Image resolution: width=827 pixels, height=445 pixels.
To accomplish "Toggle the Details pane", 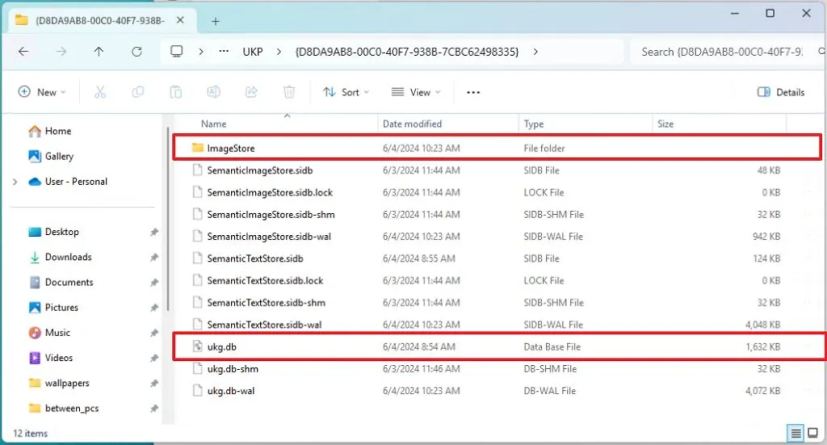I will (x=781, y=92).
